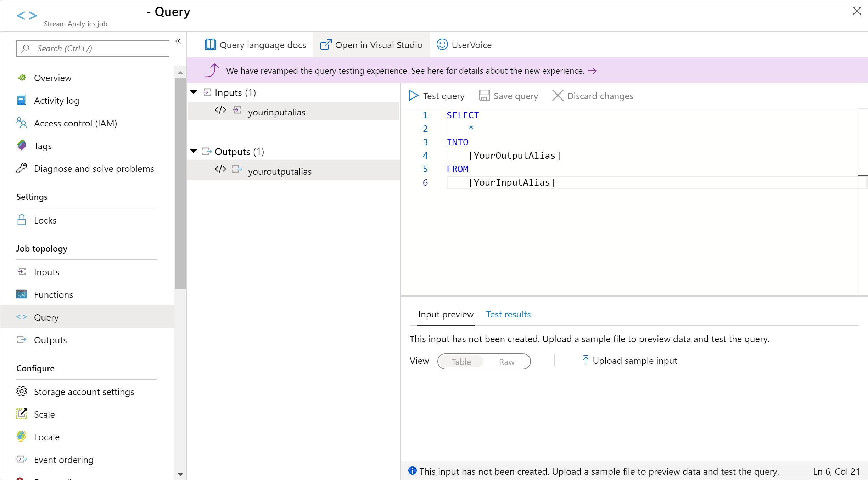868x480 pixels.
Task: Collapse the left navigation menu chevrons
Action: [178, 41]
